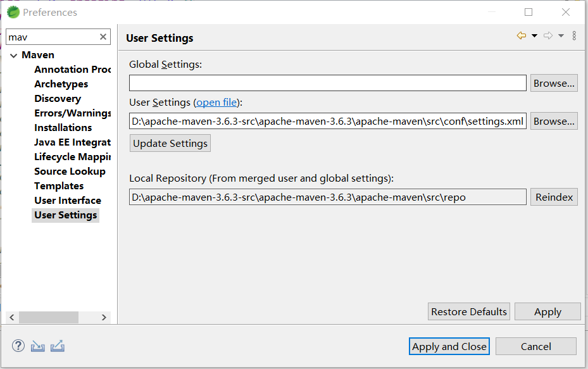Open the User Interface preference page
The width and height of the screenshot is (588, 369).
point(68,201)
